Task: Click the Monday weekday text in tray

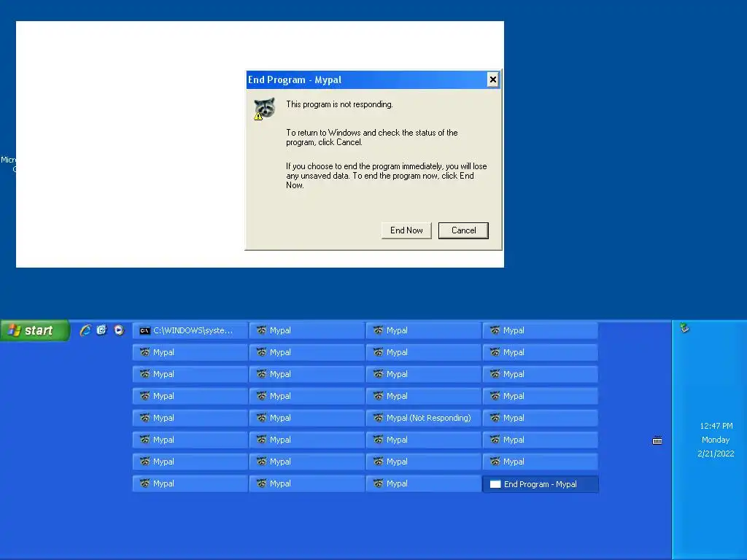Action: coord(716,440)
